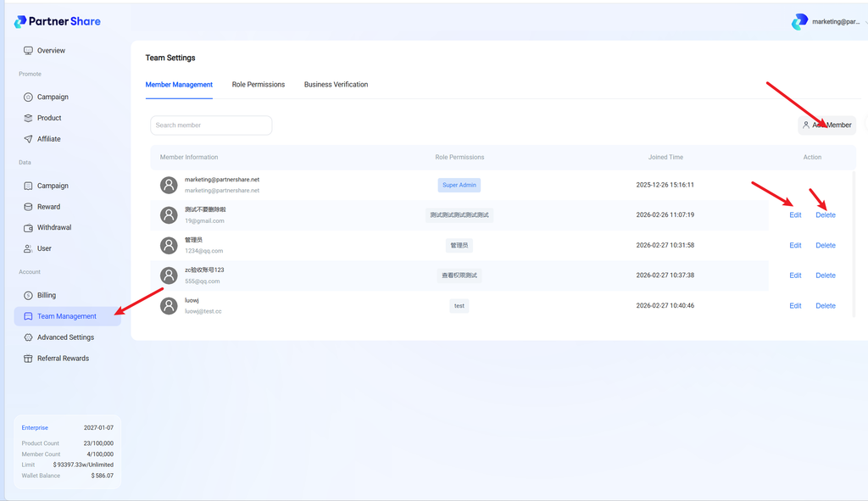
Task: Delete the luowj member
Action: tap(826, 305)
